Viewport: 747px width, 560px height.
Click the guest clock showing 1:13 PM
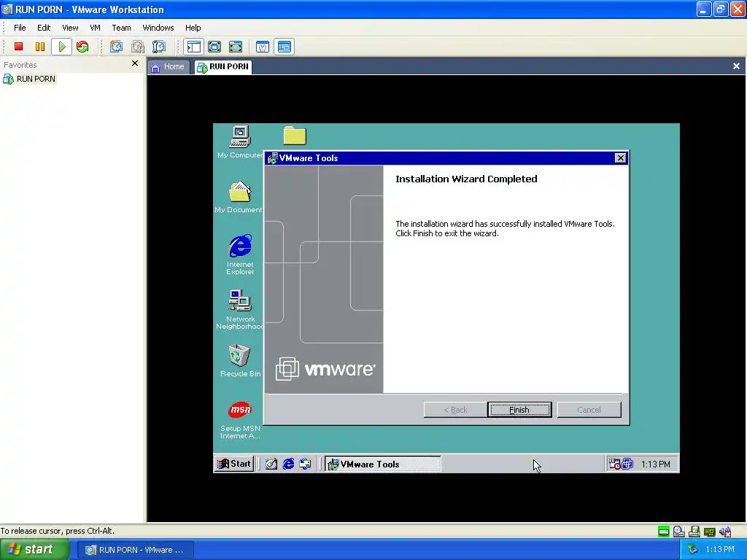point(656,464)
